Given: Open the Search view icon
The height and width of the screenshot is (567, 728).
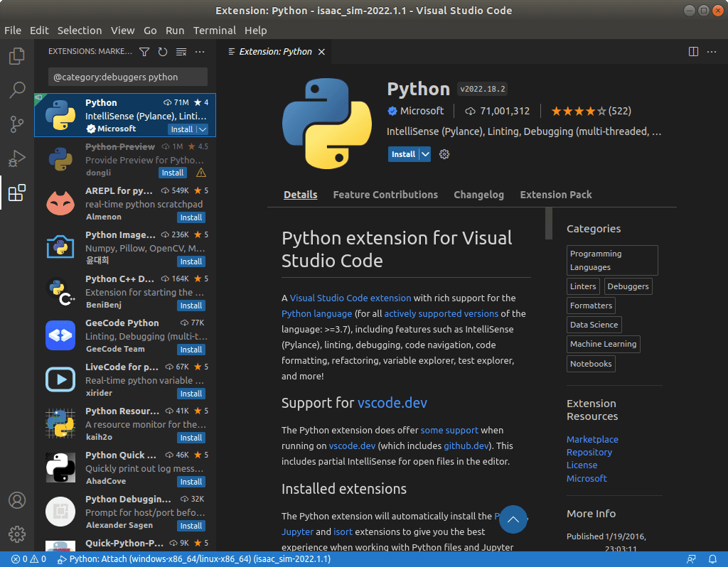Looking at the screenshot, I should (17, 90).
